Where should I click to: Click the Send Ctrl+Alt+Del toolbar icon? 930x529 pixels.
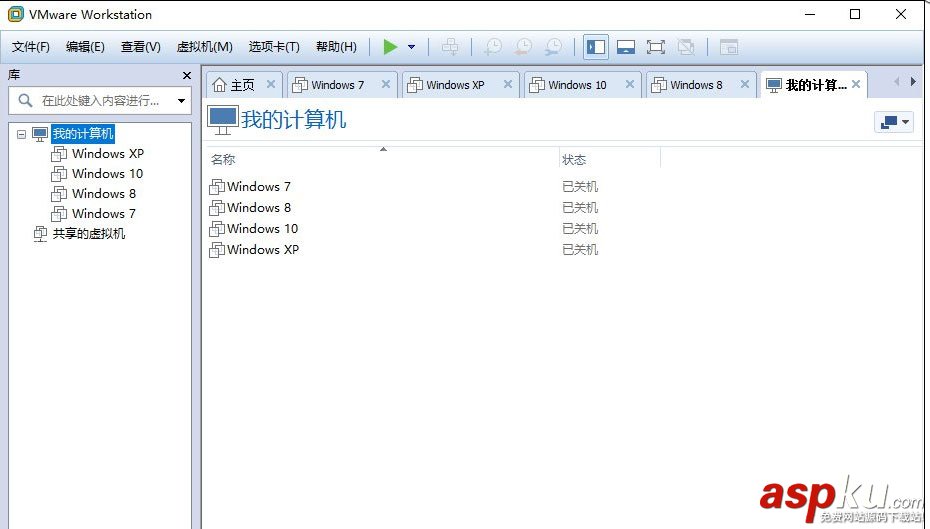[x=450, y=47]
